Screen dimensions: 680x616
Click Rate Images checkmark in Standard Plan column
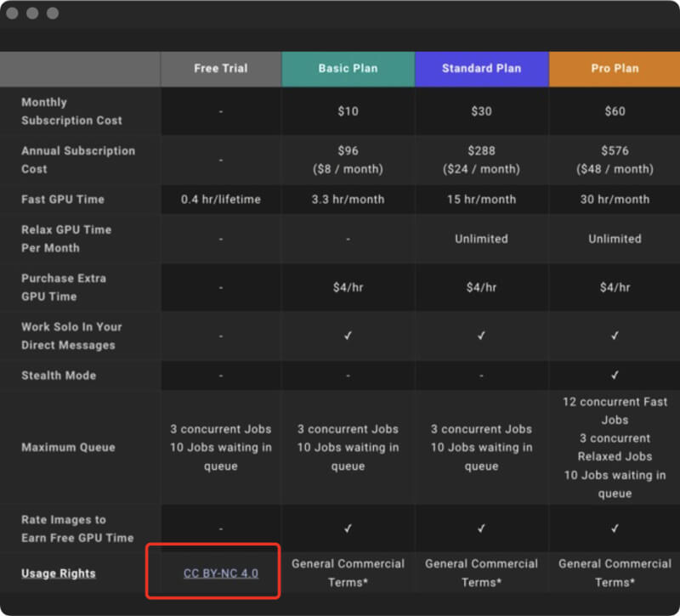481,528
